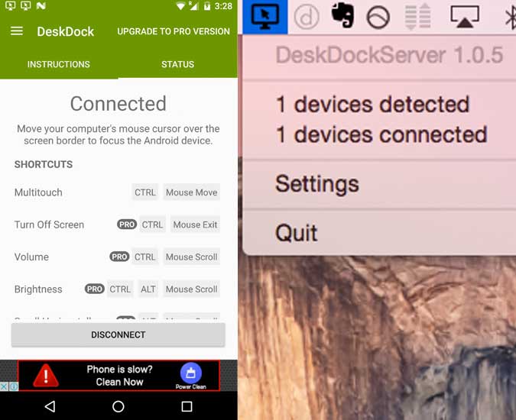Open the Phone is slow Clean Now ad

tap(119, 375)
